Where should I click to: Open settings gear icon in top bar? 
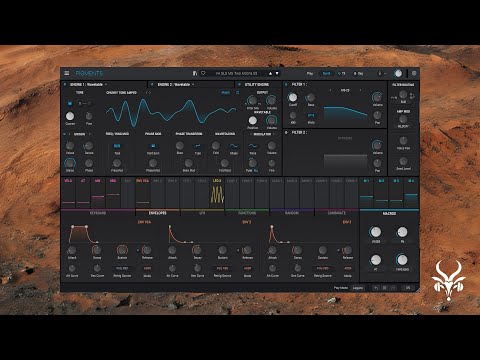click(414, 73)
